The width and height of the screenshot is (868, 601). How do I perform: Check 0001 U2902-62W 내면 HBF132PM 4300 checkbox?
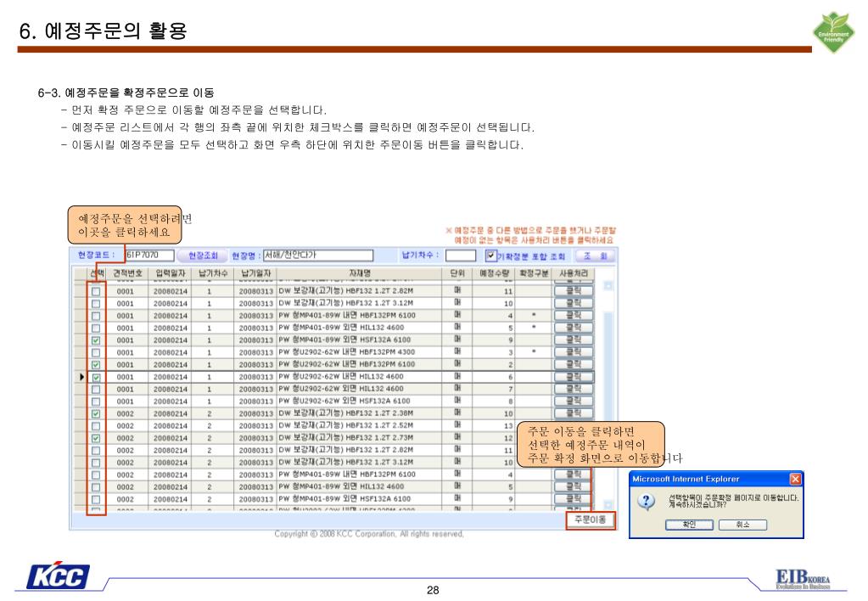point(96,352)
